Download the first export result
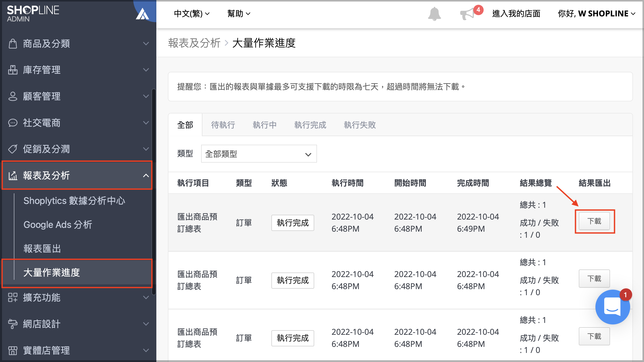 594,221
